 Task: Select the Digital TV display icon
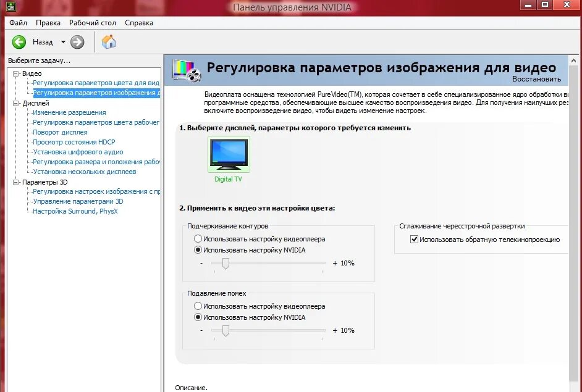tap(229, 154)
